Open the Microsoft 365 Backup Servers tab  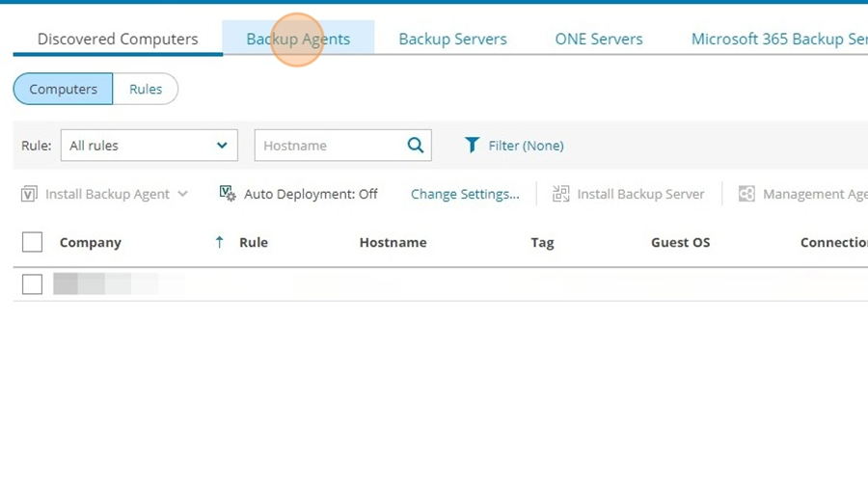pos(779,39)
